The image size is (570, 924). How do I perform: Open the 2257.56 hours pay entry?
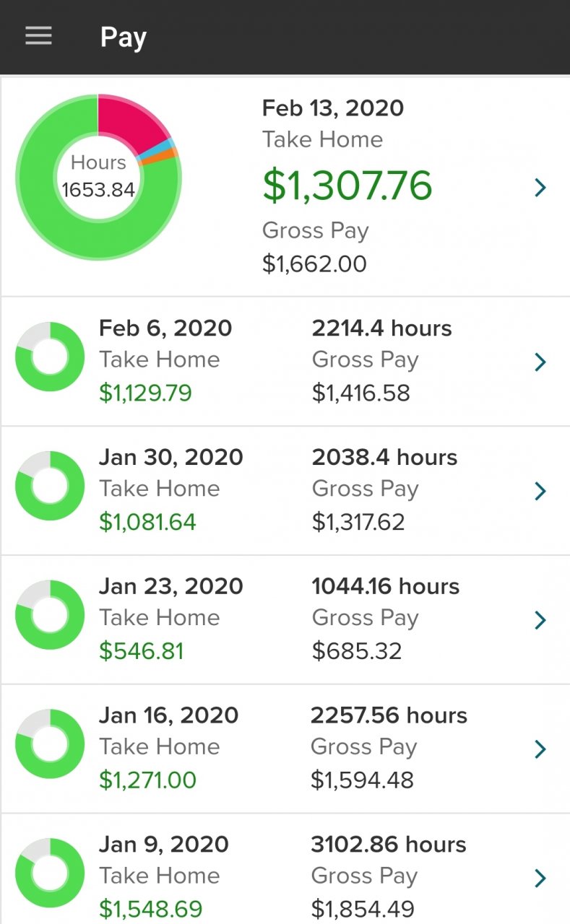[x=389, y=715]
